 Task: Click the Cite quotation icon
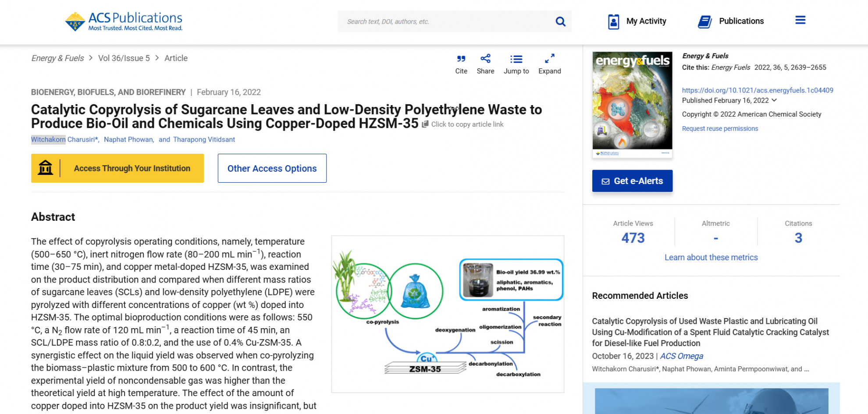tap(461, 59)
